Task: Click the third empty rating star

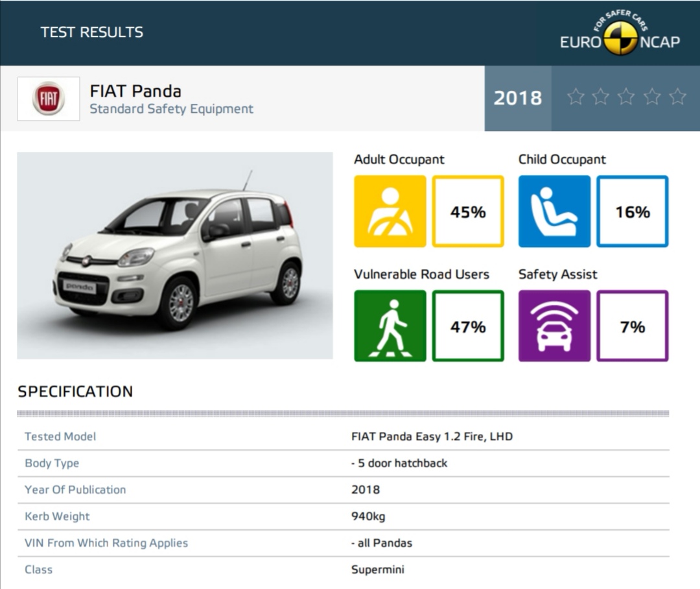Action: (x=626, y=97)
